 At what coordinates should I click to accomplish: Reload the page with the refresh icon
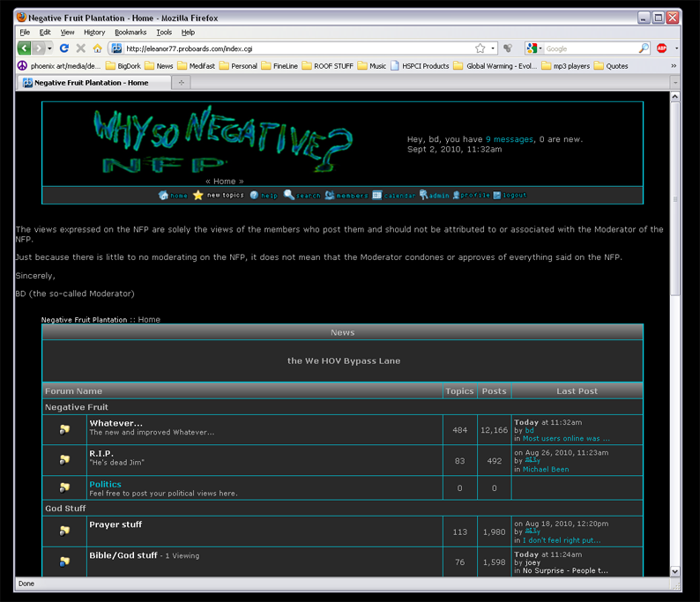pos(64,48)
